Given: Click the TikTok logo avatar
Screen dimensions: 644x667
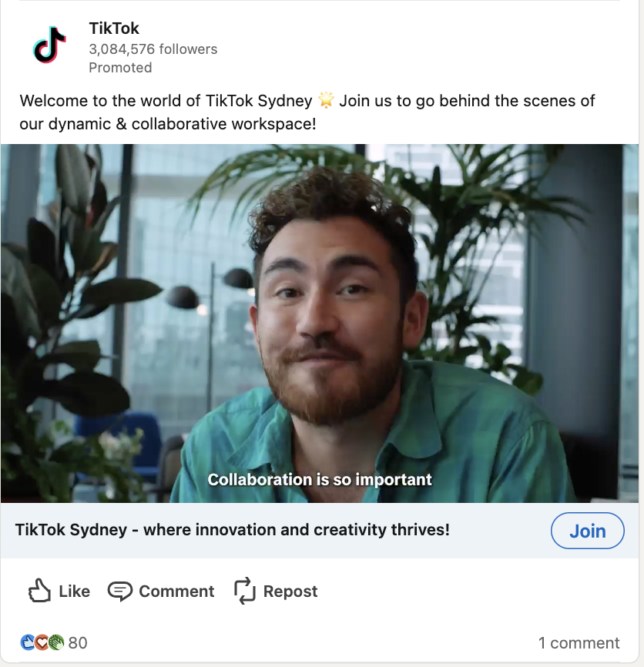Looking at the screenshot, I should 49,45.
